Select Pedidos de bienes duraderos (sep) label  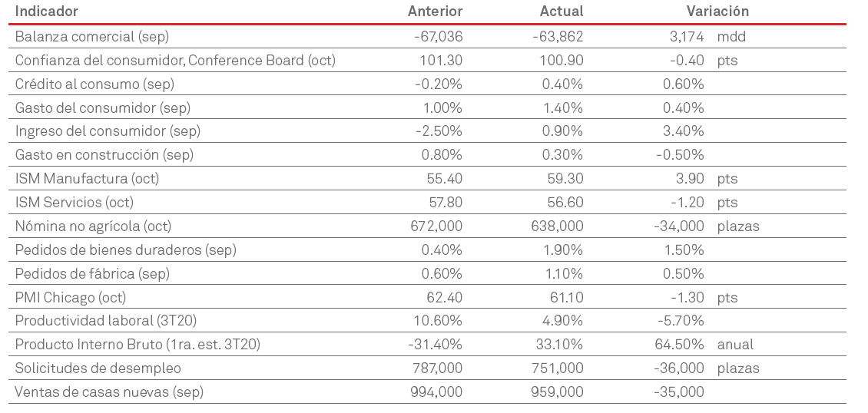(x=126, y=250)
